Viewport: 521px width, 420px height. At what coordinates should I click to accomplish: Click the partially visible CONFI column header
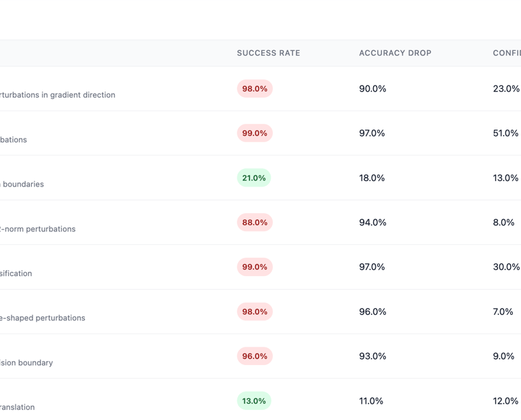[507, 53]
